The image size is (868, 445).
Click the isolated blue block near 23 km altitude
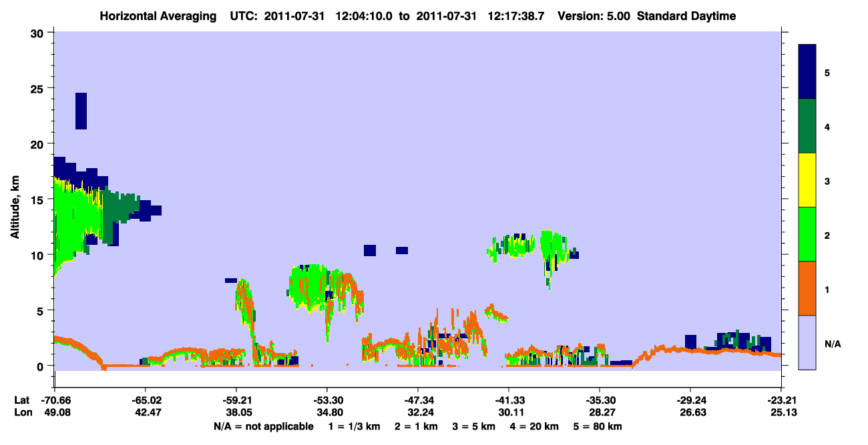coord(81,111)
